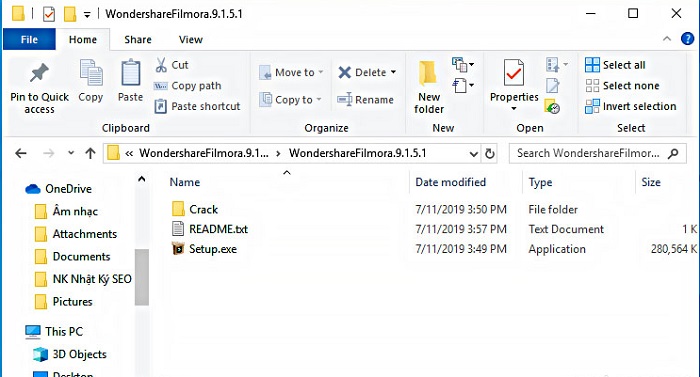
Task: Click Pin to Quick access icon
Action: coord(39,74)
